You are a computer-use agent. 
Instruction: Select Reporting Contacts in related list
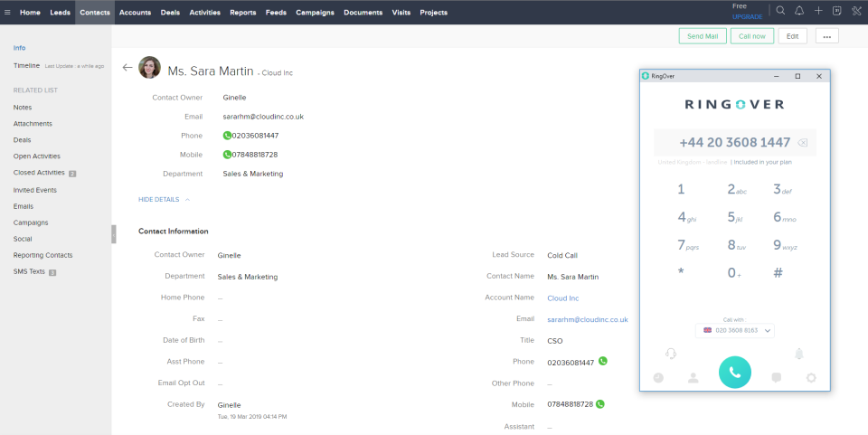42,255
